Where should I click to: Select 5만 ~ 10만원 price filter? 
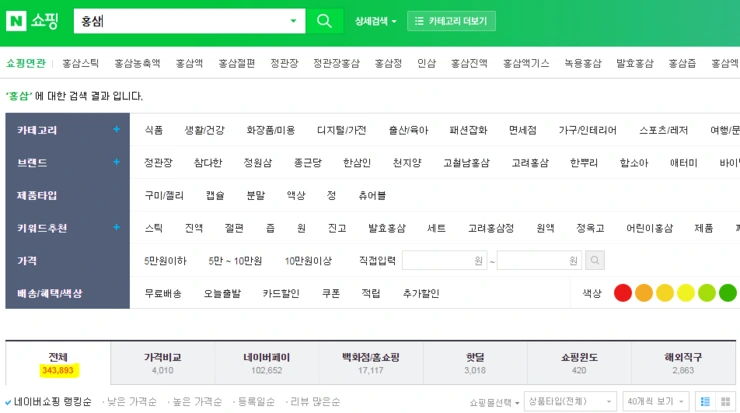pos(235,261)
